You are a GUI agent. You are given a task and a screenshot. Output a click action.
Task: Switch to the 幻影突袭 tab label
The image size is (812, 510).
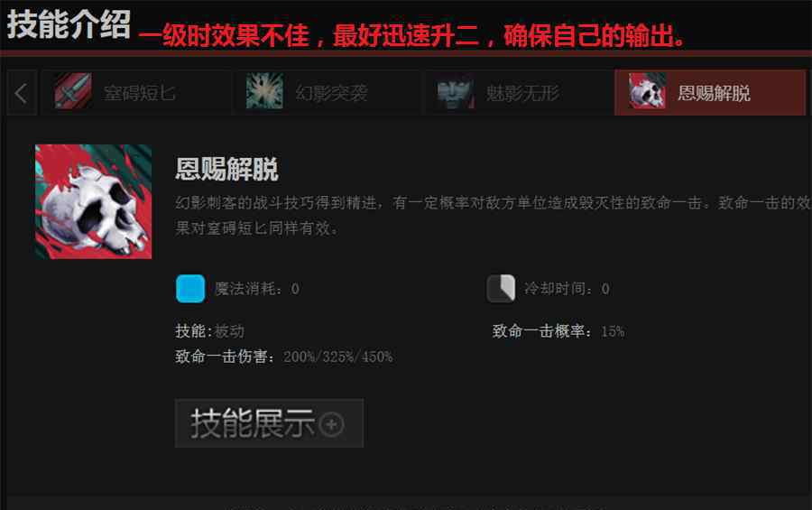coord(331,94)
